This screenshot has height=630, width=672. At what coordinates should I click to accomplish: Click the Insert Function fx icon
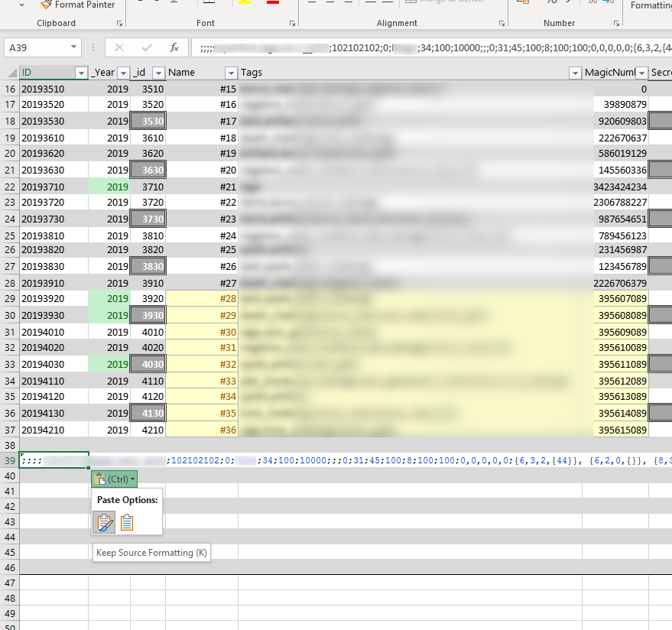(174, 47)
